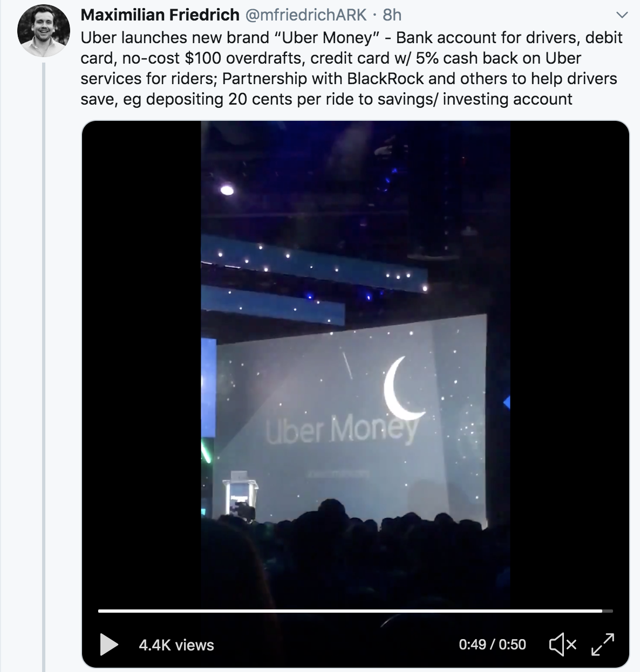Screen dimensions: 640x672
Task: Click the @mfriedrichARK handle
Action: pos(306,15)
